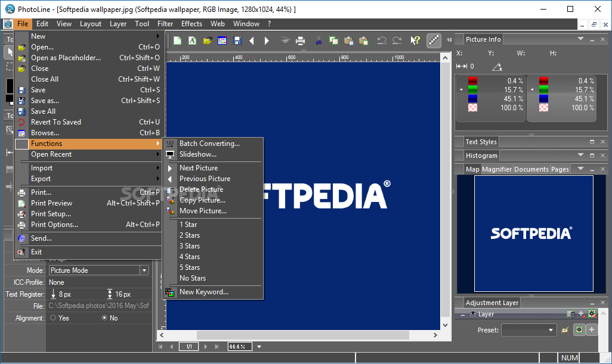
Task: Click the copy toolbar icon
Action: (333, 41)
